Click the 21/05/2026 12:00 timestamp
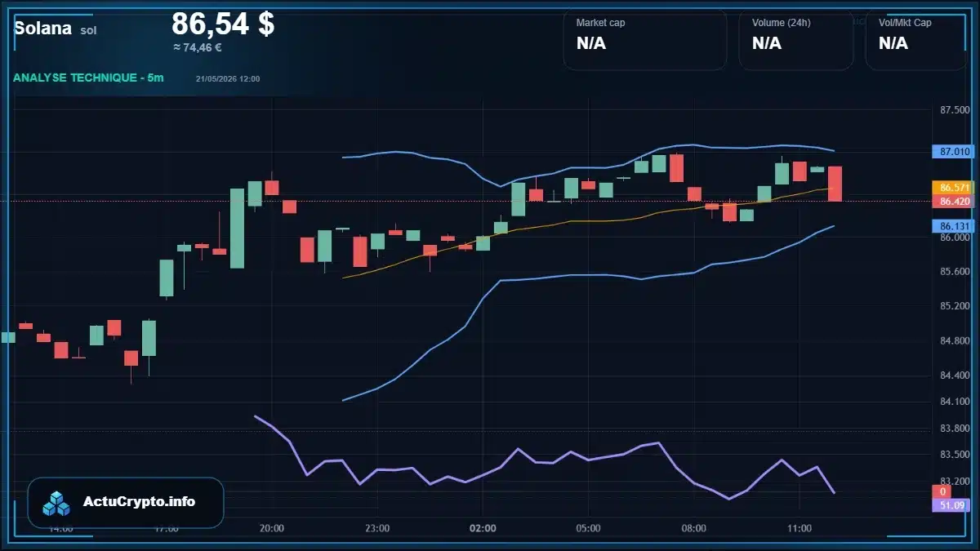This screenshot has width=980, height=551. [228, 79]
